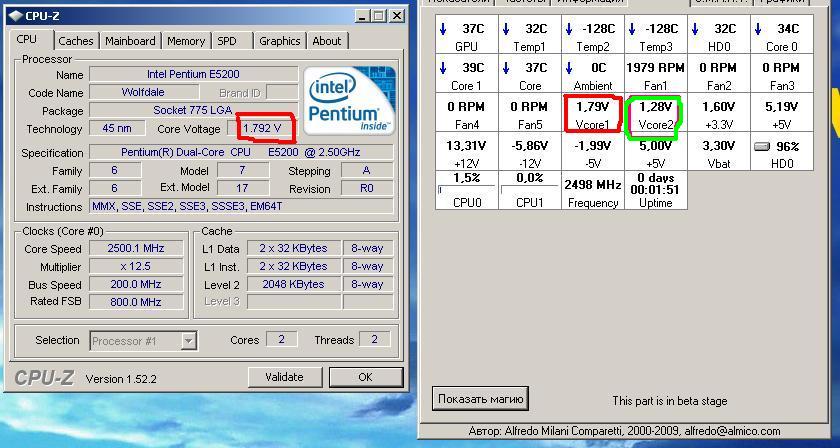This screenshot has height=448, width=840.
Task: Click the Vcore2 1,28V reading
Action: tap(656, 113)
